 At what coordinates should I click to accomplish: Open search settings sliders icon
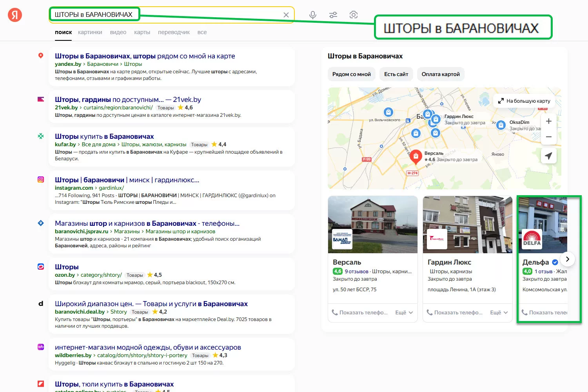333,15
